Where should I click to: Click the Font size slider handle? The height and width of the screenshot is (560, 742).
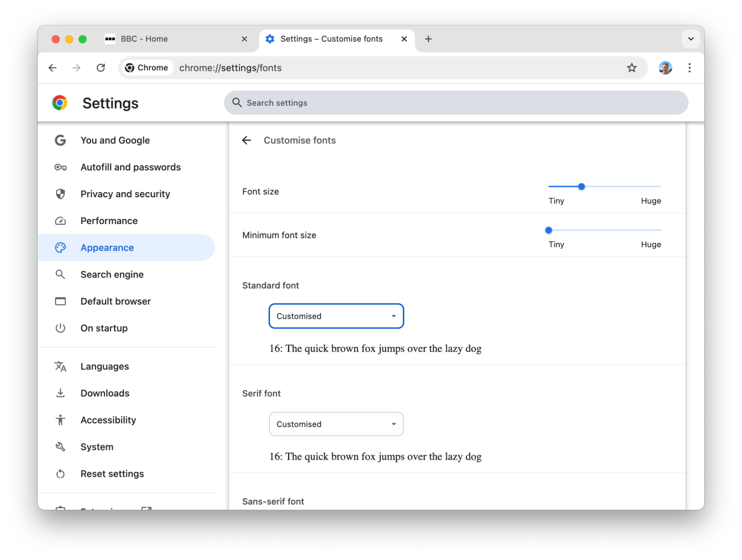581,187
